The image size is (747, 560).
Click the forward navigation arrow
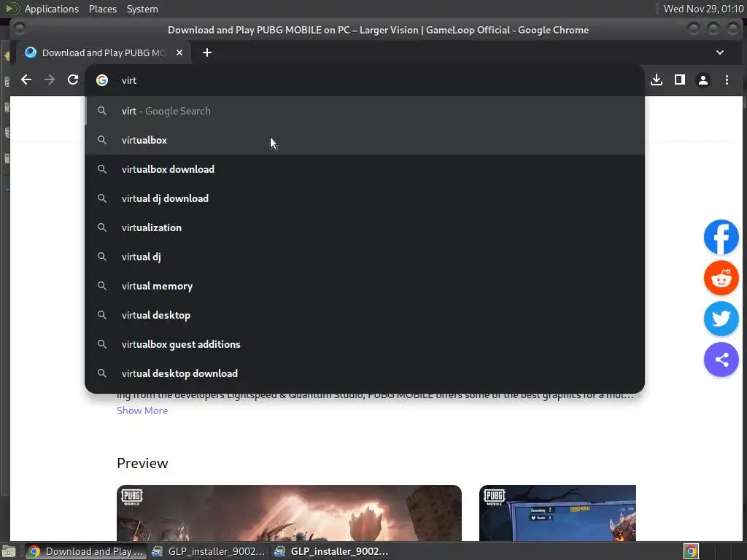pos(50,80)
